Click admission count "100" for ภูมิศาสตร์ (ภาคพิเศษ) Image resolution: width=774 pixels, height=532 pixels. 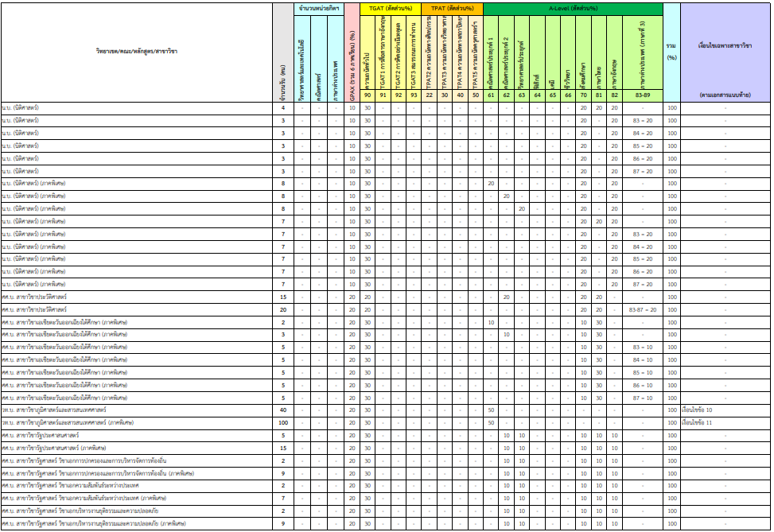pos(283,423)
